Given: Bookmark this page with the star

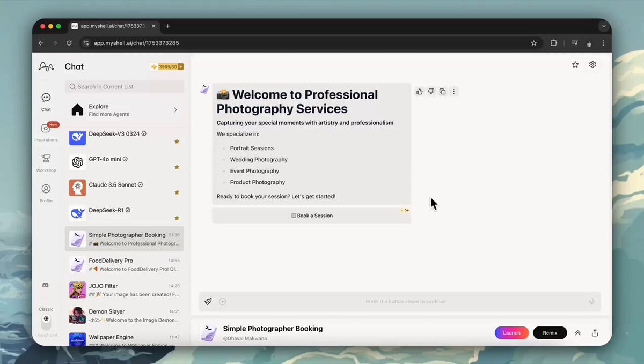Looking at the screenshot, I should pyautogui.click(x=533, y=43).
